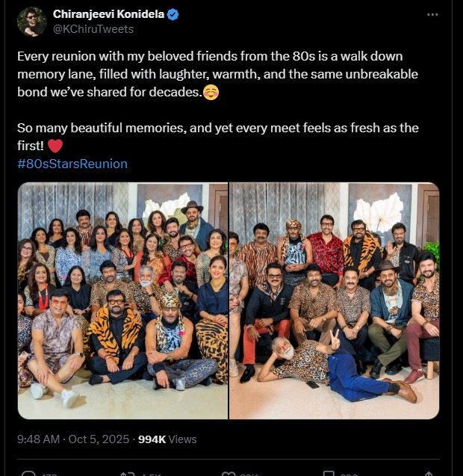Open the tweet's more options menu
Screen dimensions: 463x476
[432, 15]
